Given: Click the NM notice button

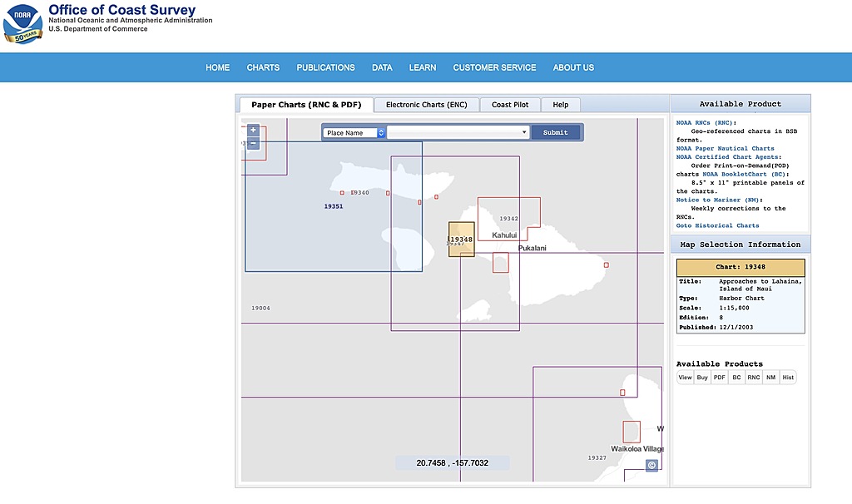Looking at the screenshot, I should 770,378.
